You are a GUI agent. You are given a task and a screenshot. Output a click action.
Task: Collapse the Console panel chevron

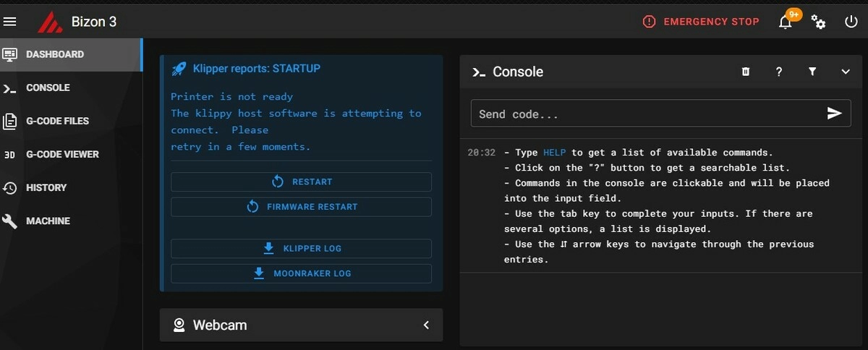846,72
